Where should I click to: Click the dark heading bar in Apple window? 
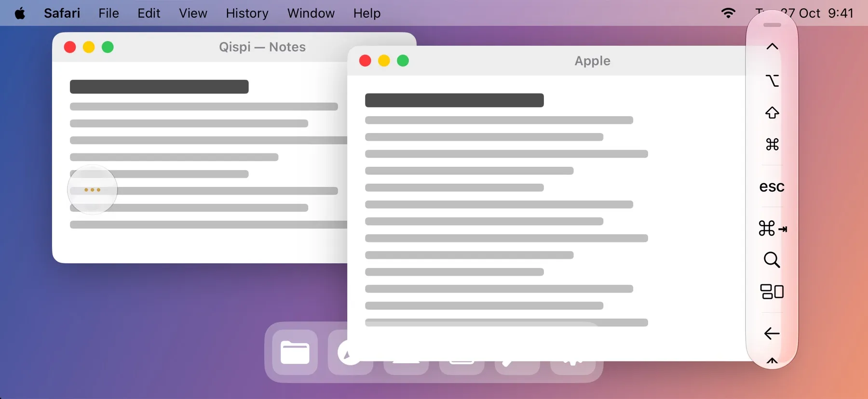click(x=454, y=100)
